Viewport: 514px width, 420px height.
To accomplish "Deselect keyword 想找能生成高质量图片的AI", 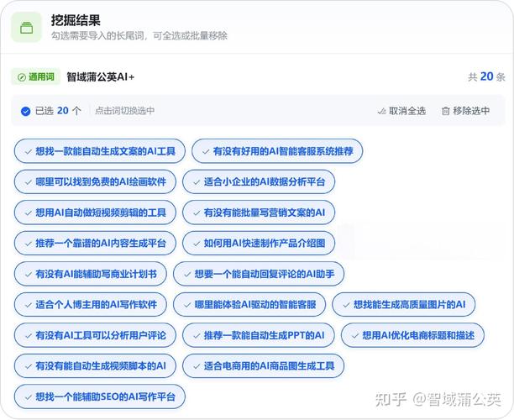I will [404, 305].
